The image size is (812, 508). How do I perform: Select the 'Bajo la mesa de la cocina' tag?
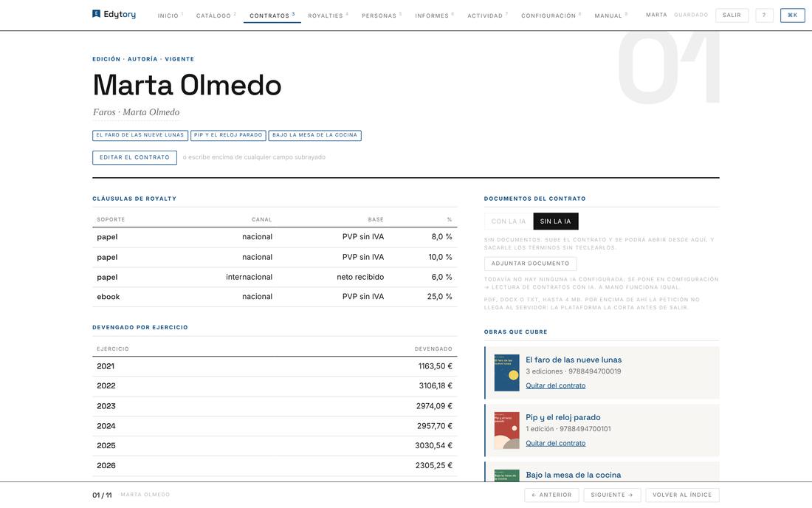click(315, 135)
